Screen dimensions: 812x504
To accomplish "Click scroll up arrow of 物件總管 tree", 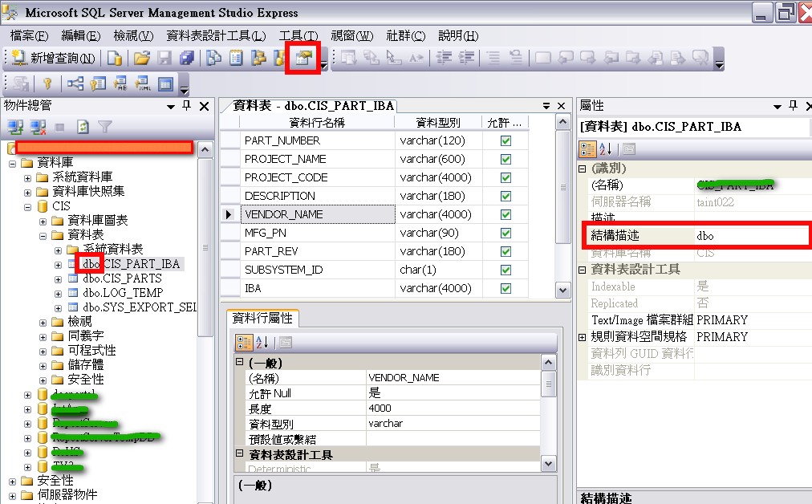I will coord(205,151).
